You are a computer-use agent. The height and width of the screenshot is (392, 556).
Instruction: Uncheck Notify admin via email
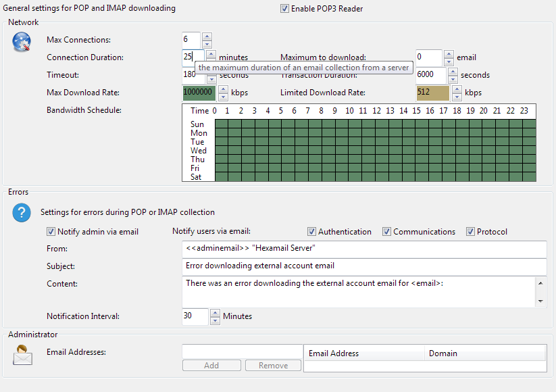click(51, 232)
